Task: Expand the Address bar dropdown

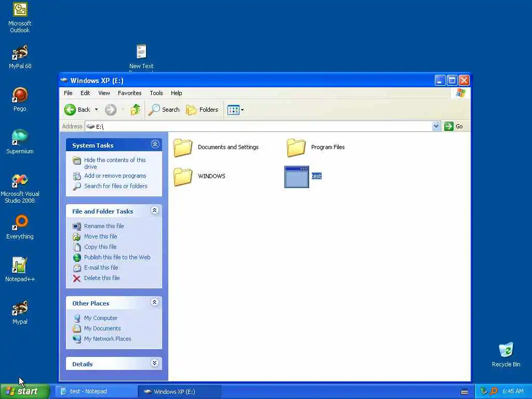Action: coord(436,127)
